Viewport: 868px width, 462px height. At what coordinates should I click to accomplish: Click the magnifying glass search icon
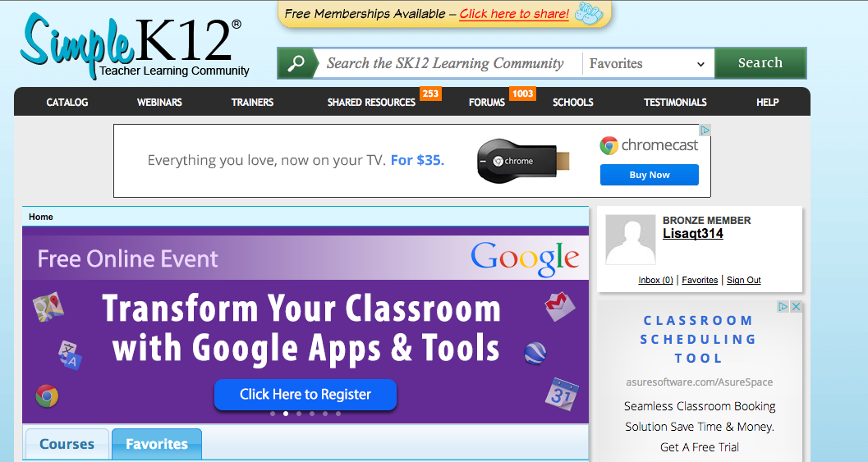(296, 63)
